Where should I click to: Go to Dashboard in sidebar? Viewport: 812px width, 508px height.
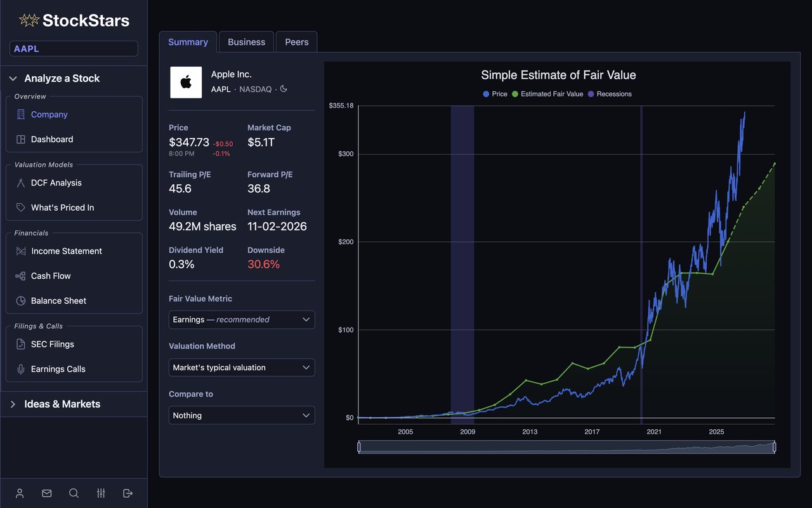pos(52,139)
